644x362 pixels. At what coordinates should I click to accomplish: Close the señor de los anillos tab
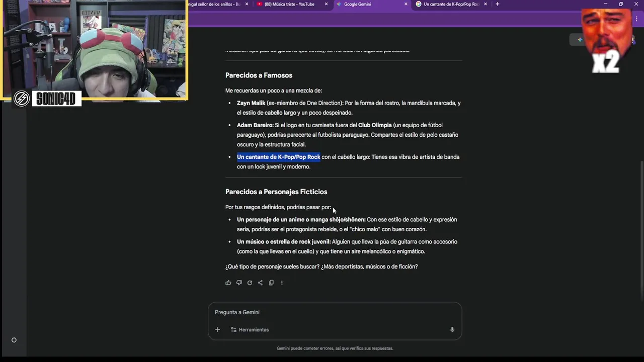tap(247, 4)
